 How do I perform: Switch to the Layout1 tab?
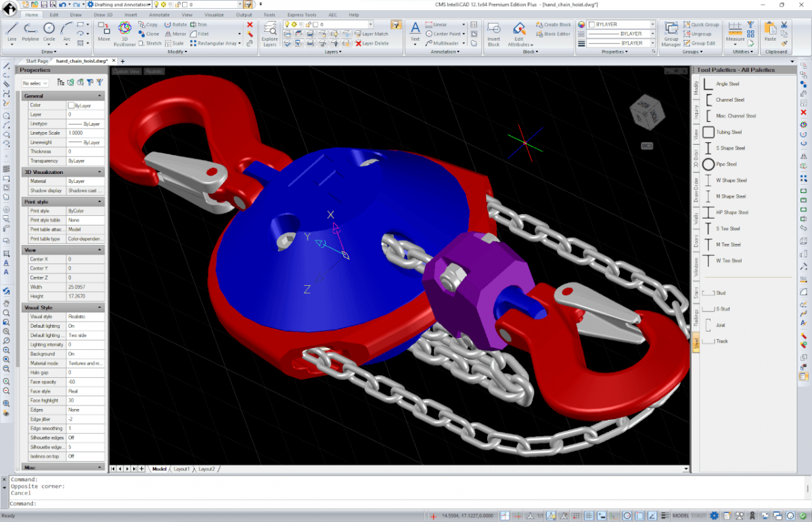click(181, 469)
